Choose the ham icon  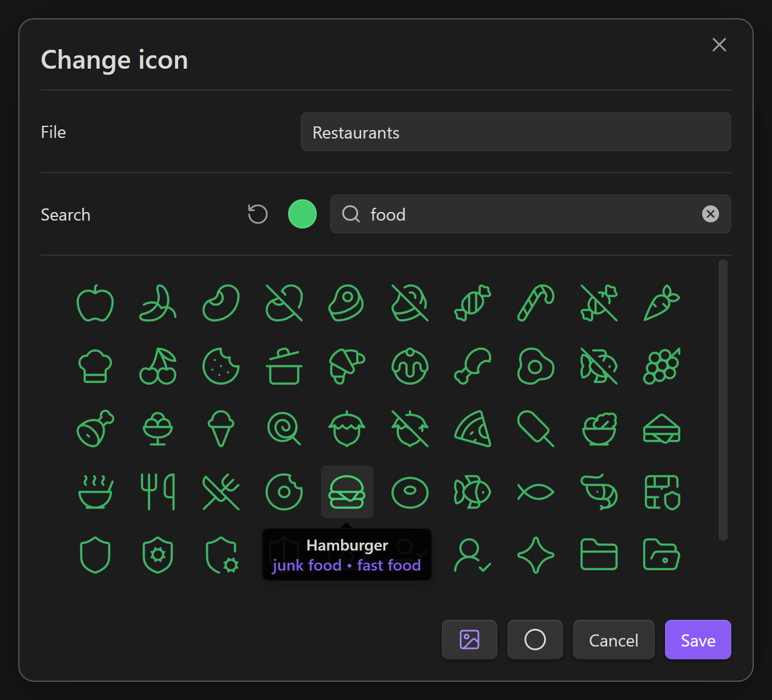pyautogui.click(x=95, y=429)
